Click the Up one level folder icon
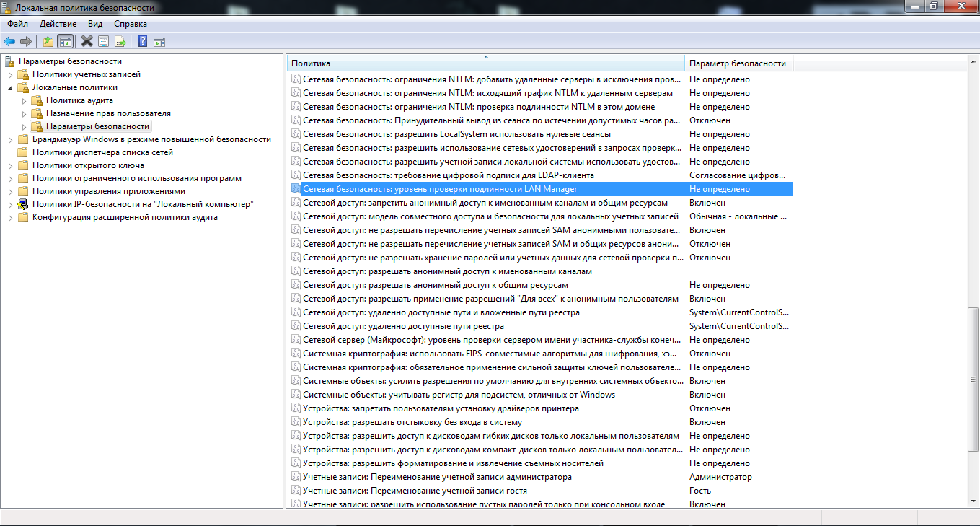The image size is (980, 526). pos(48,41)
